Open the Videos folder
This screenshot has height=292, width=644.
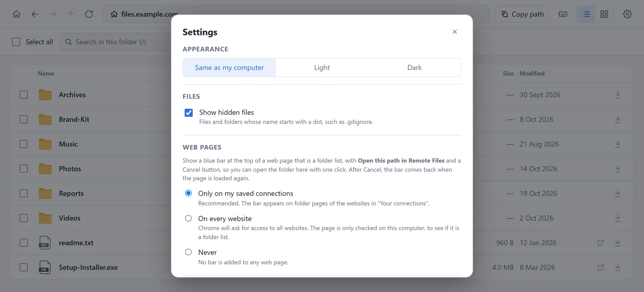point(70,218)
